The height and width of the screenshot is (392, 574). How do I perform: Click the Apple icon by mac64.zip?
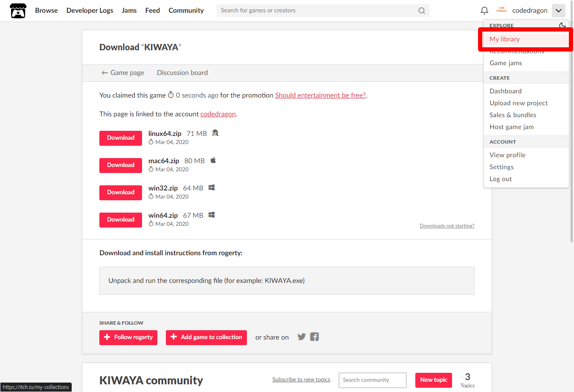click(213, 160)
